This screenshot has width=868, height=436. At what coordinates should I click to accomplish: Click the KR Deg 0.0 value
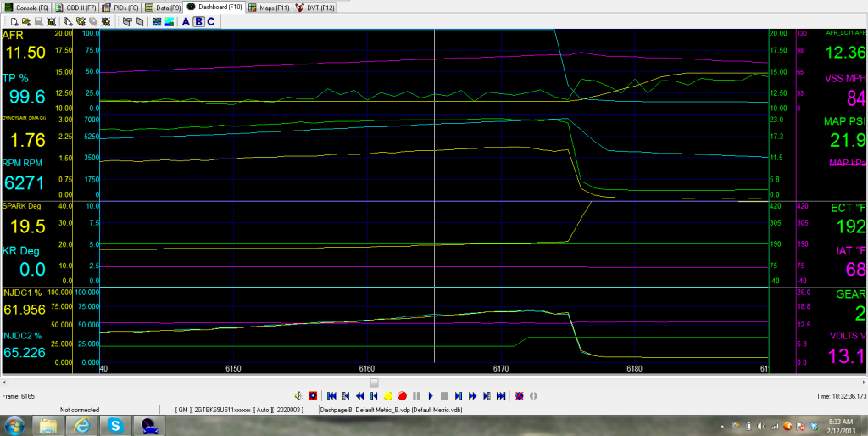coord(32,269)
